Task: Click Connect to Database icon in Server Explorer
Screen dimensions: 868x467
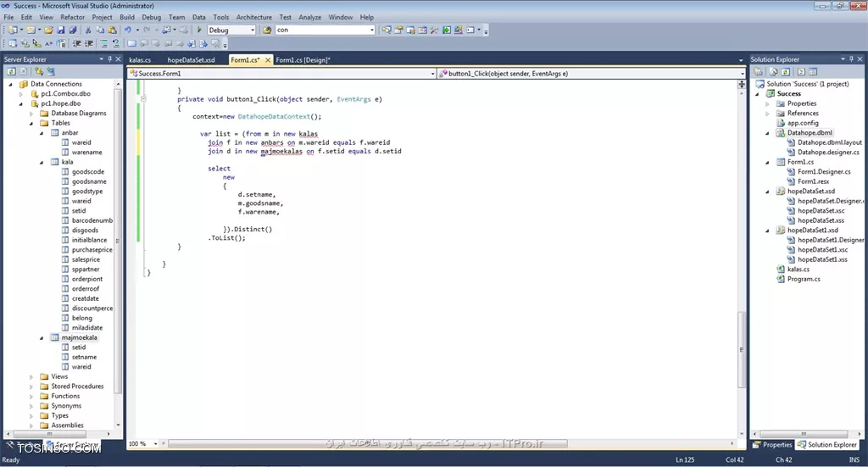Action: tap(39, 71)
